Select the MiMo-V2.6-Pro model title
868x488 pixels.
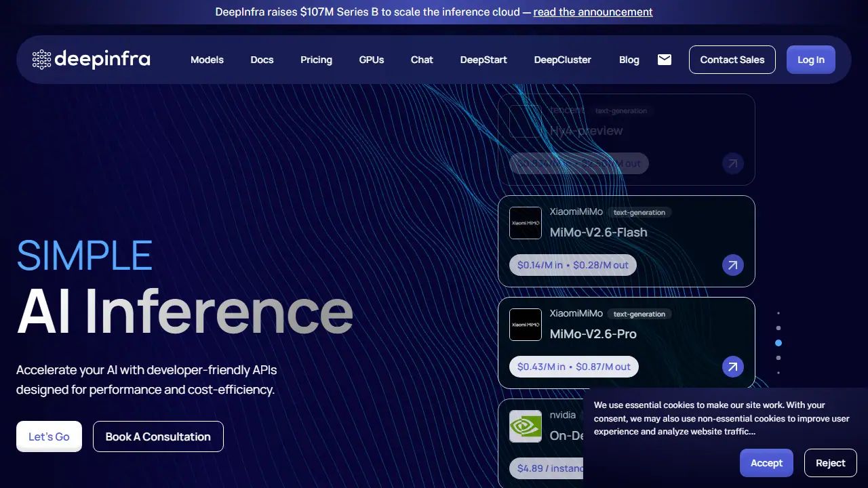tap(593, 333)
